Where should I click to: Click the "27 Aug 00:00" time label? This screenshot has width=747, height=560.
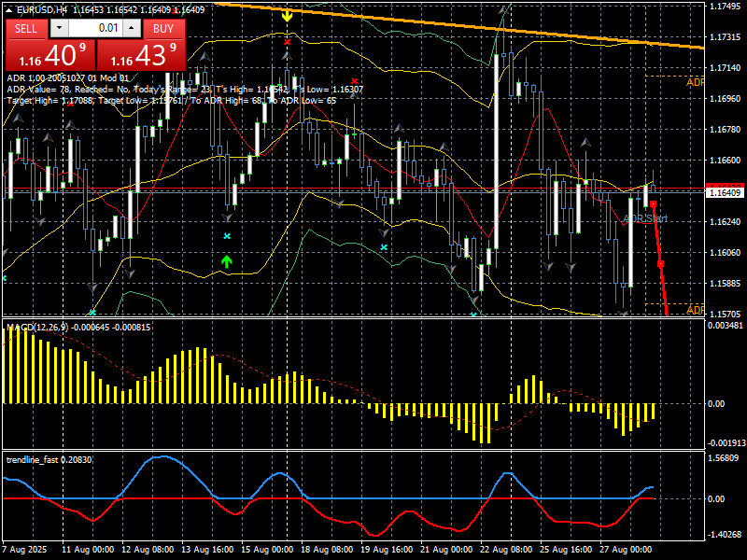pos(626,550)
